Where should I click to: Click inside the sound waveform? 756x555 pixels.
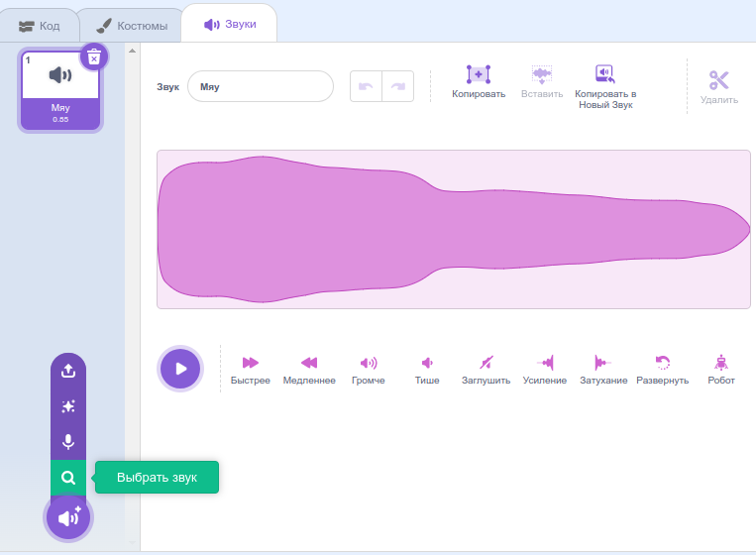[453, 229]
